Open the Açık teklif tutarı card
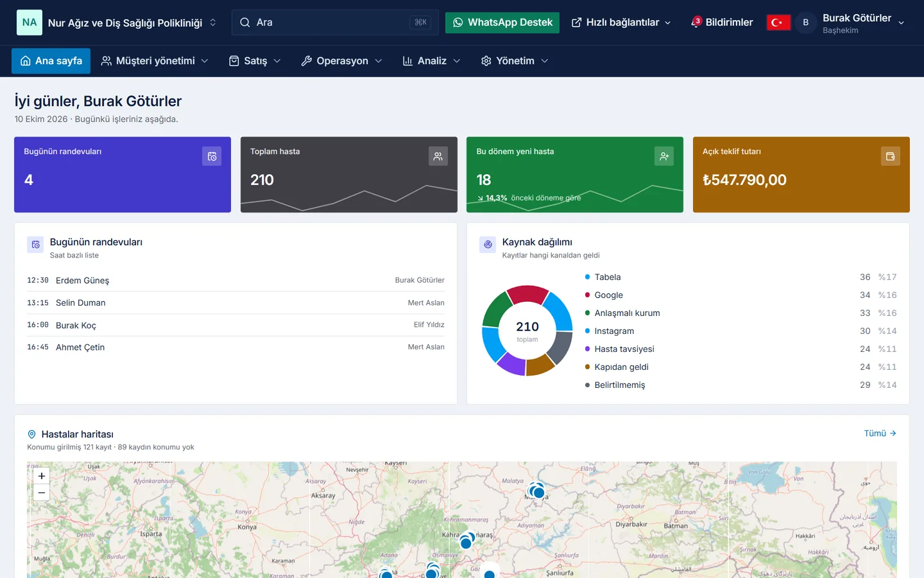This screenshot has width=924, height=578. [x=801, y=175]
